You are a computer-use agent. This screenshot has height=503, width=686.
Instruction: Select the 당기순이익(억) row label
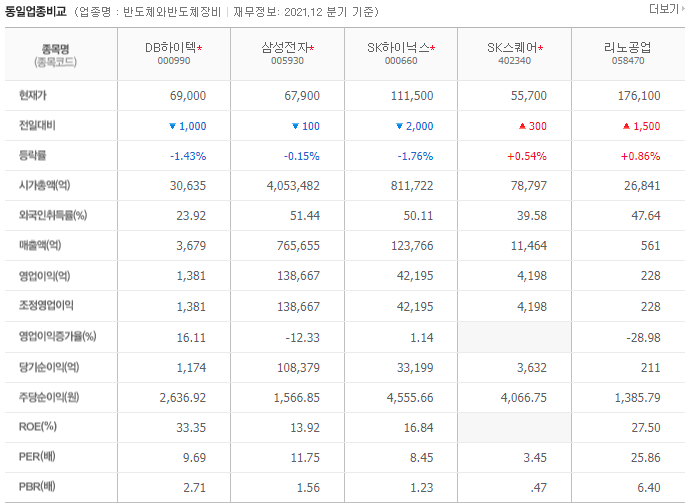tap(49, 367)
